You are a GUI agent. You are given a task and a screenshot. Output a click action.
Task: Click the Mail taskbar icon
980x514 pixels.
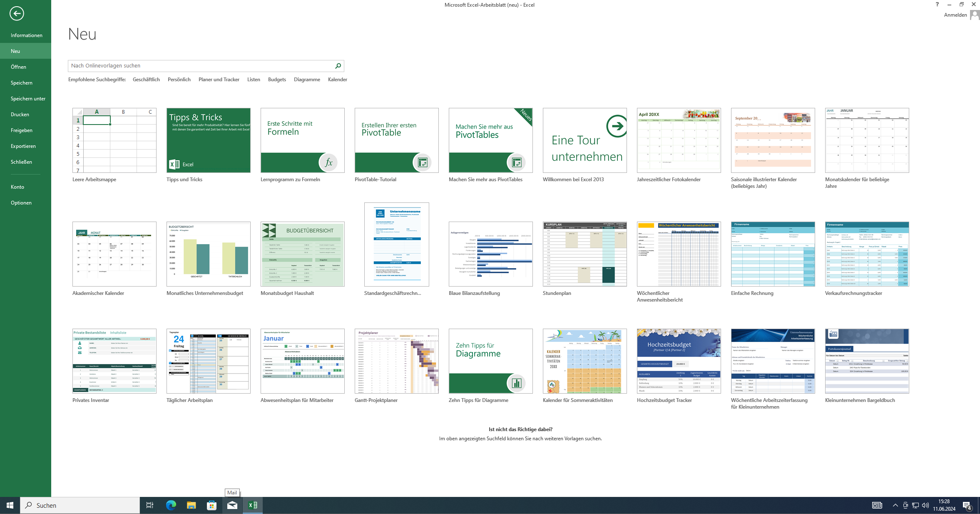click(x=232, y=505)
